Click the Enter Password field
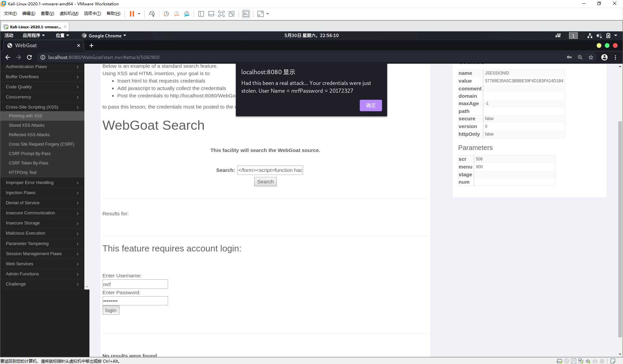623x364 pixels. [135, 301]
